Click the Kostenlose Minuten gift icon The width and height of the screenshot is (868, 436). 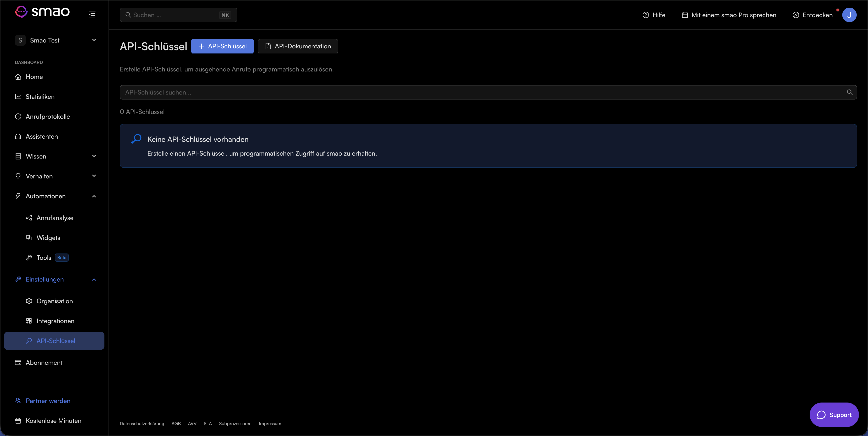pyautogui.click(x=18, y=421)
